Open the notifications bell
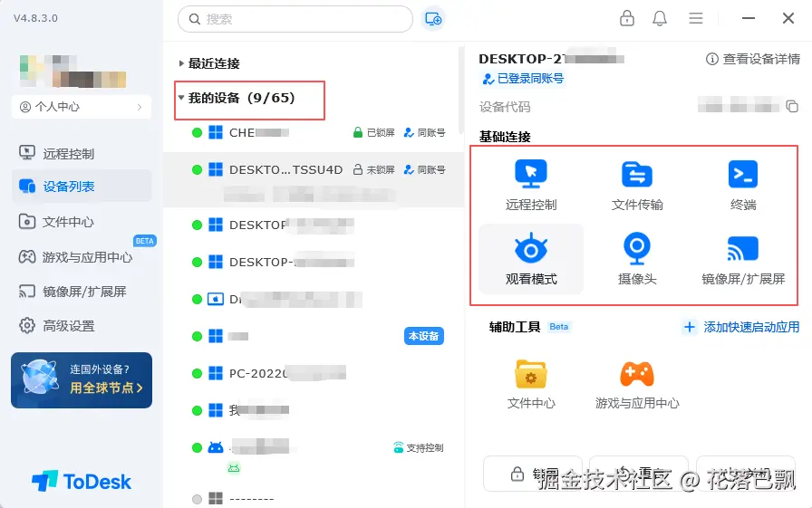 pyautogui.click(x=659, y=19)
